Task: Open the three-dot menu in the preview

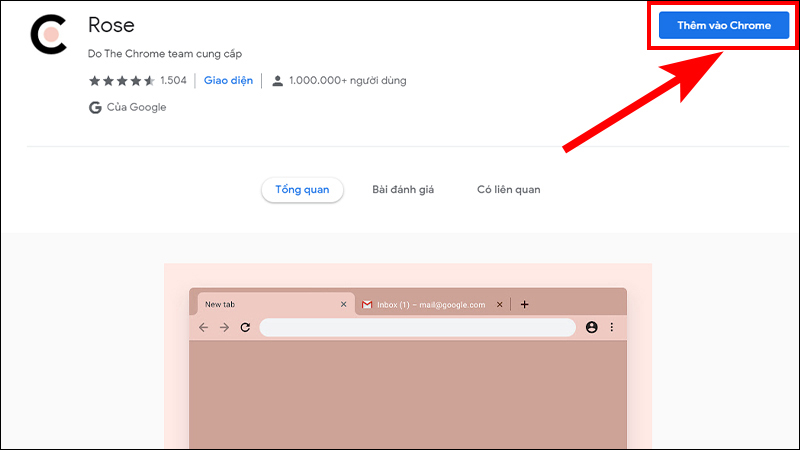Action: [x=611, y=327]
